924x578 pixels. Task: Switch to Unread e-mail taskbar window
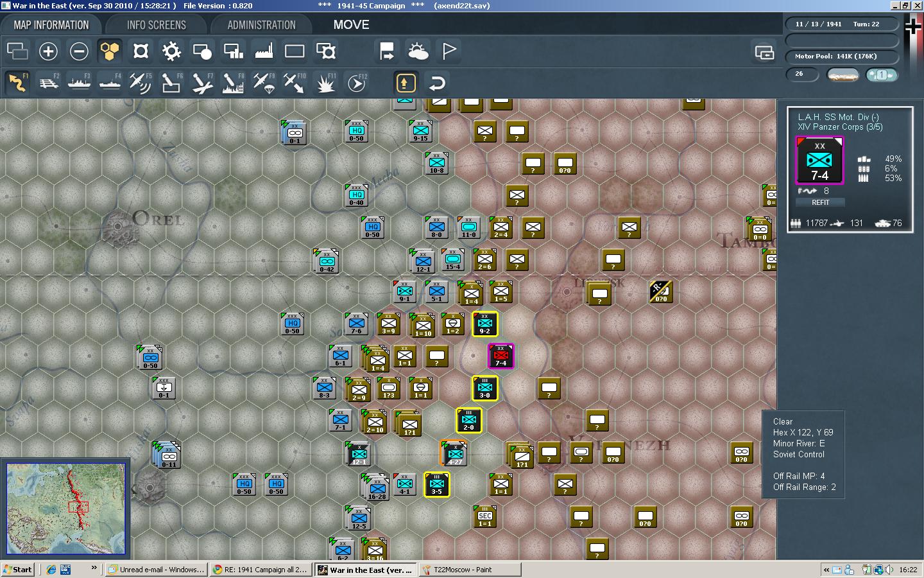pos(156,570)
